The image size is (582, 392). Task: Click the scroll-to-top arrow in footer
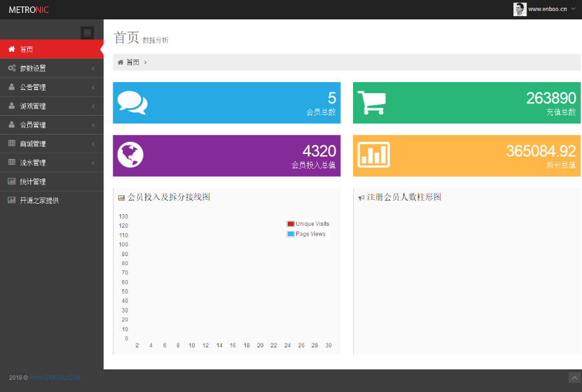point(575,378)
